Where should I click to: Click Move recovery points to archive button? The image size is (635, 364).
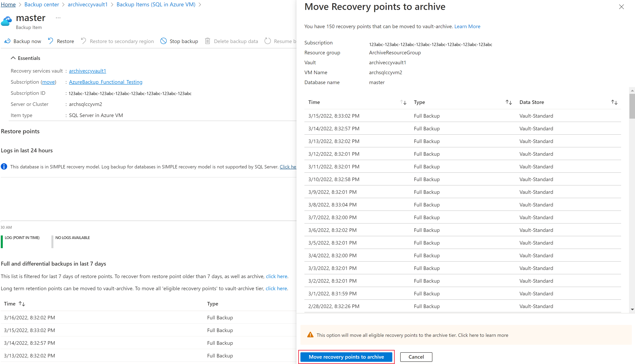(x=346, y=357)
